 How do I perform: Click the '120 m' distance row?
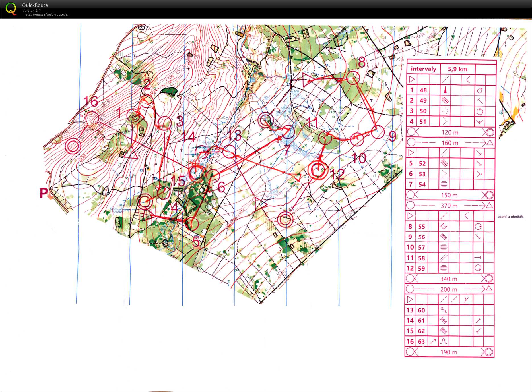[451, 132]
